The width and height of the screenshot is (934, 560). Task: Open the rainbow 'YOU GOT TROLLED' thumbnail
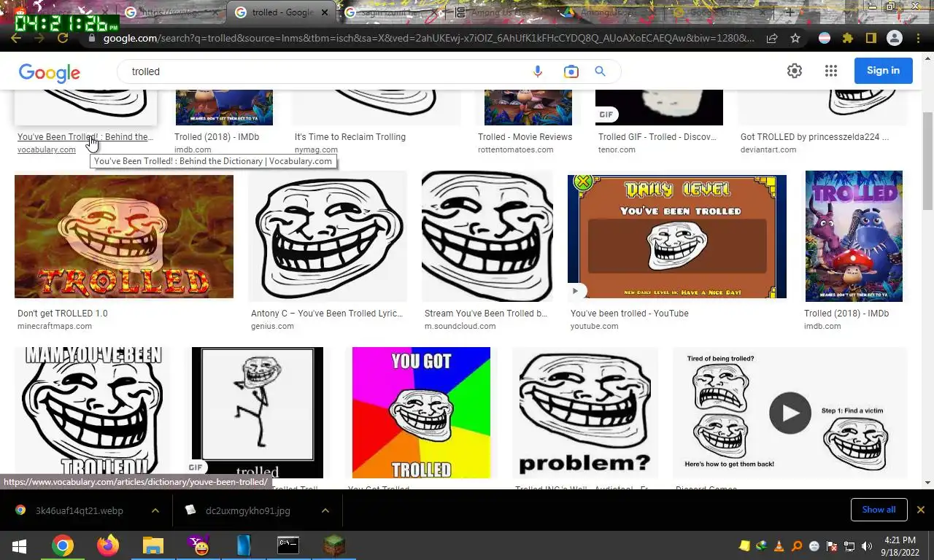tap(421, 412)
